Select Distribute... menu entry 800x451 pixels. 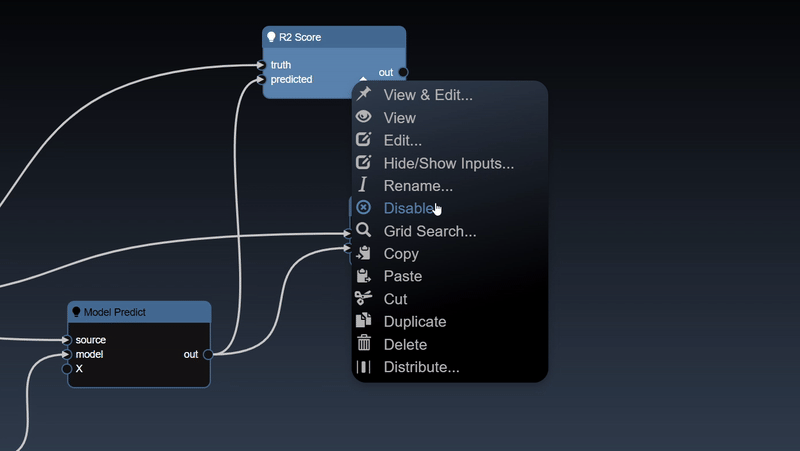[421, 367]
